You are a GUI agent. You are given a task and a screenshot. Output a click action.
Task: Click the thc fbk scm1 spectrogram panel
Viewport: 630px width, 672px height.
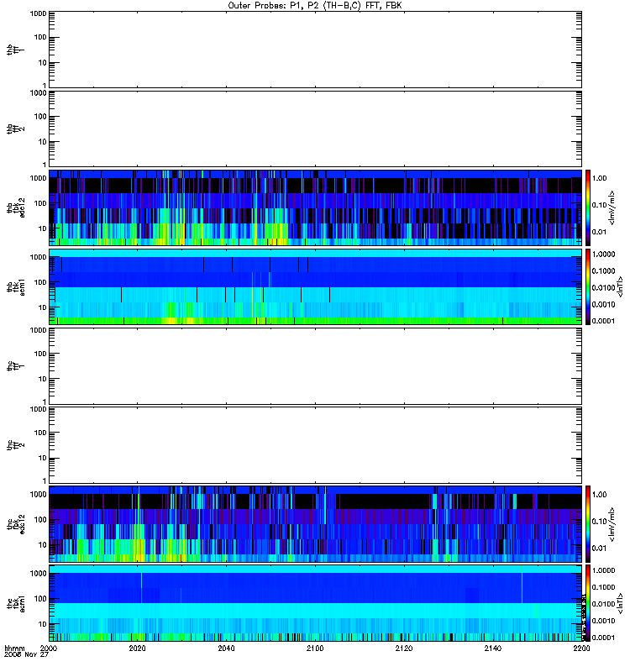[x=316, y=603]
